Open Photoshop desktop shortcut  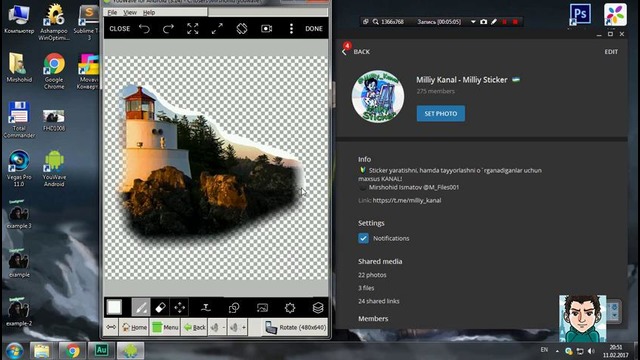tap(580, 14)
